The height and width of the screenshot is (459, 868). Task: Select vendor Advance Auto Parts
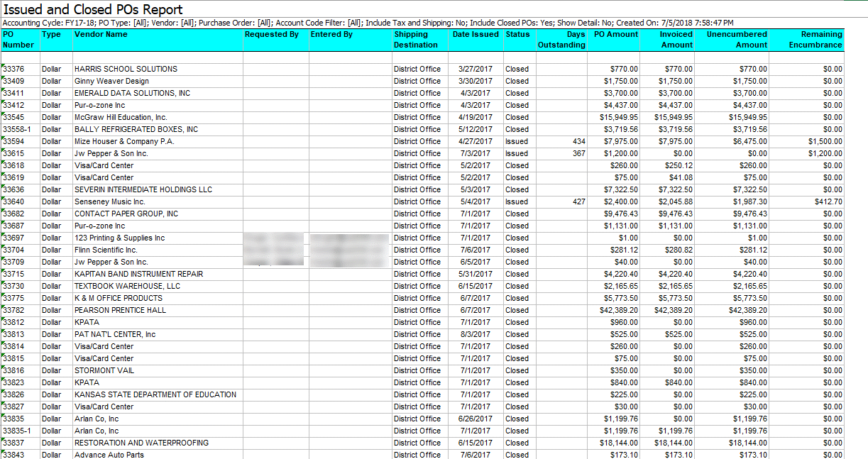tap(109, 455)
